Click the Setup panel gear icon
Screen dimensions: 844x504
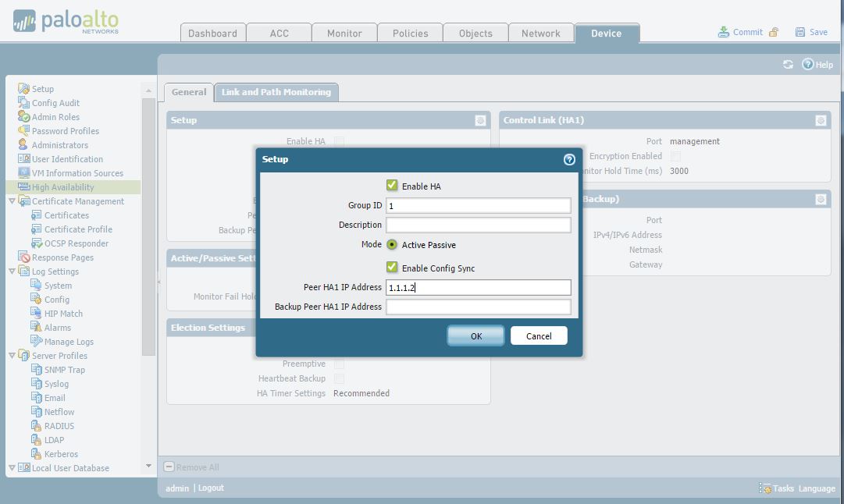click(480, 120)
